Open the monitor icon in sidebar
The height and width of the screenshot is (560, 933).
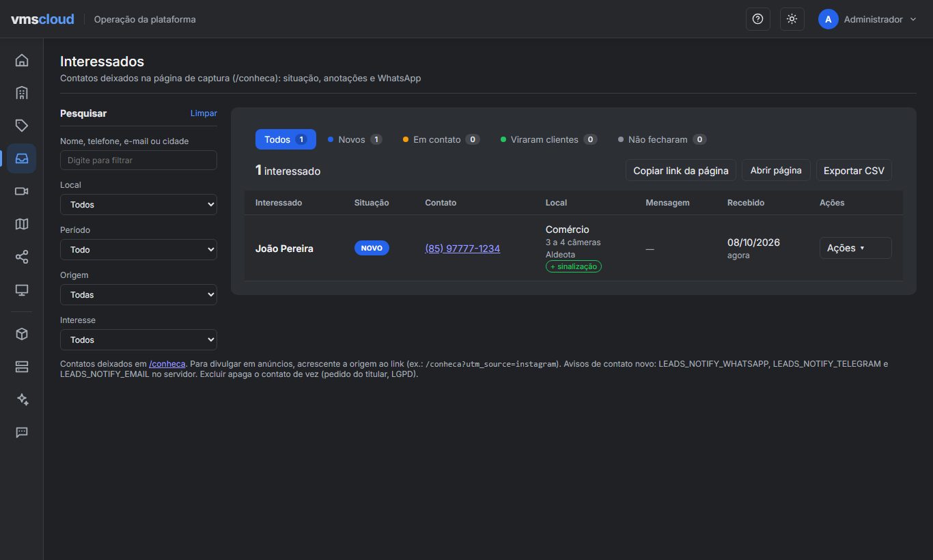coord(22,290)
